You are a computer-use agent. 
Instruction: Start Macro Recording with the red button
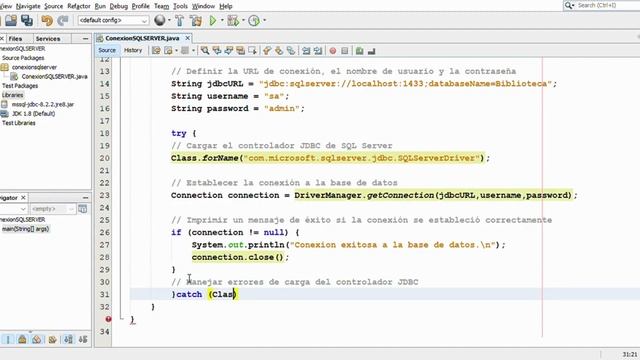click(x=333, y=51)
